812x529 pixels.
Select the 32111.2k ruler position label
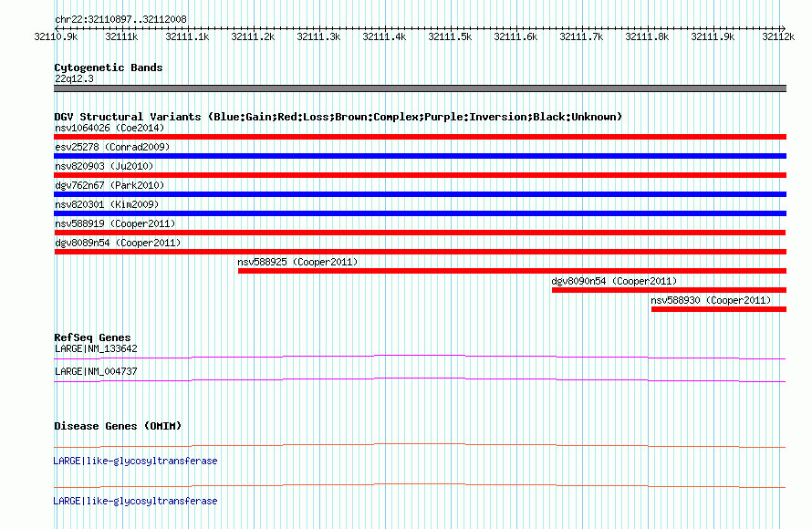(253, 36)
